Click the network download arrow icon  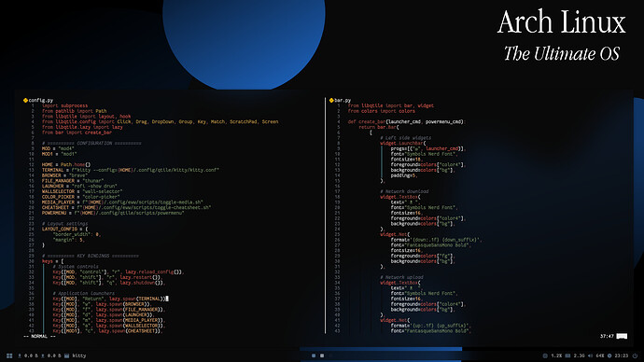tap(20, 355)
